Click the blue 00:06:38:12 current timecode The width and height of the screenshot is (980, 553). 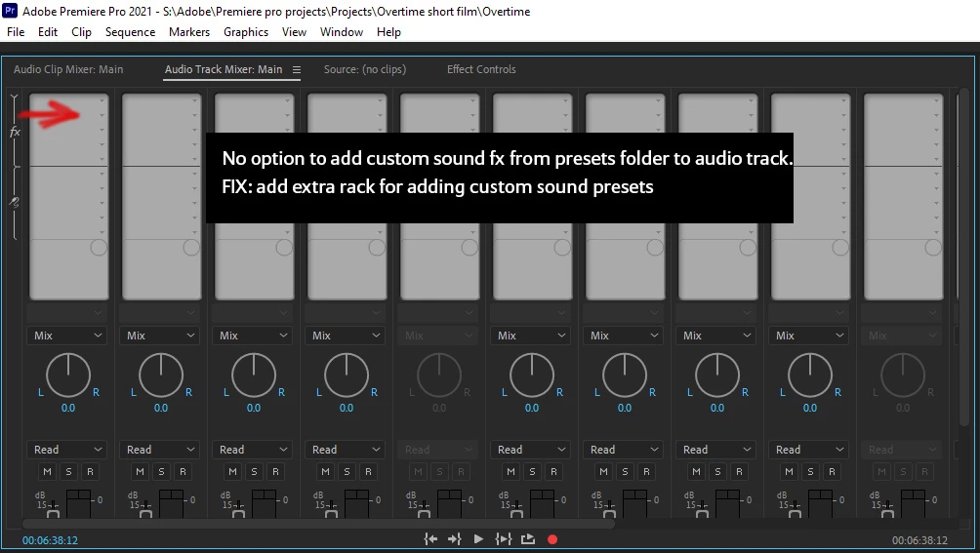(x=50, y=540)
